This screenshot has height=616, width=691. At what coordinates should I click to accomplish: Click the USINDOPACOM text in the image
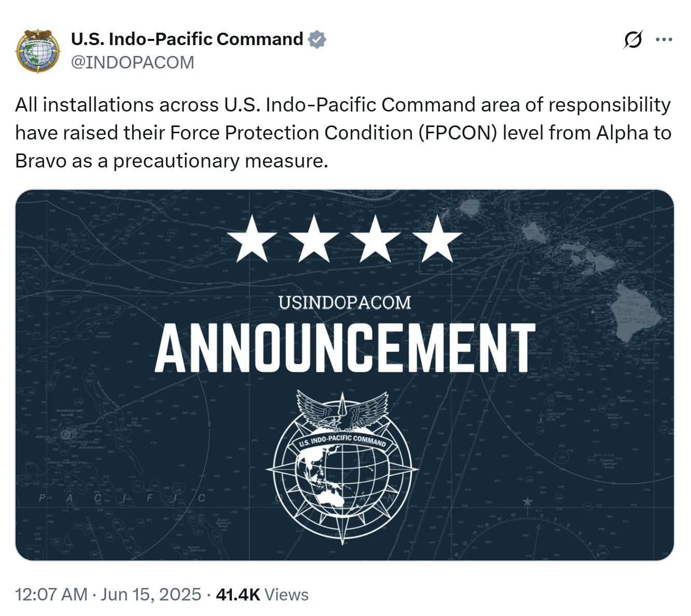click(x=344, y=302)
